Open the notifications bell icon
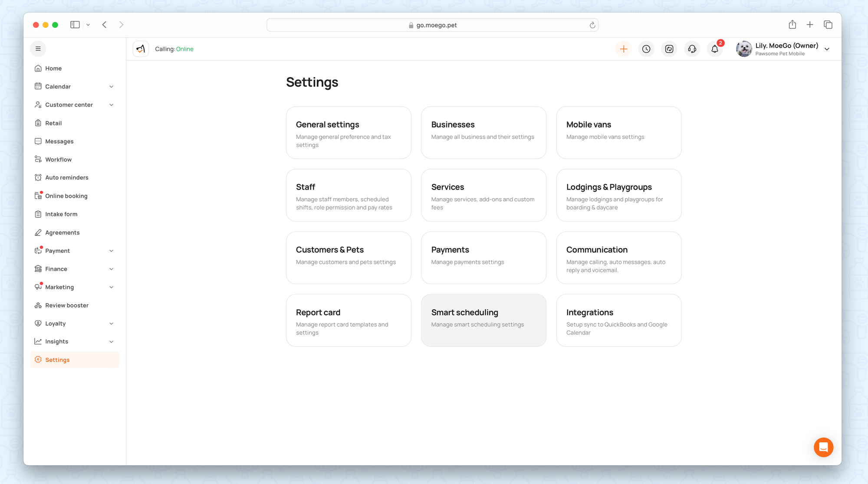Viewport: 868px width, 484px height. pos(715,49)
